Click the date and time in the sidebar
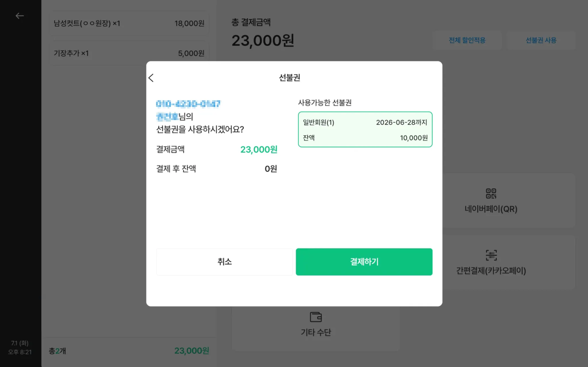 pos(20,347)
